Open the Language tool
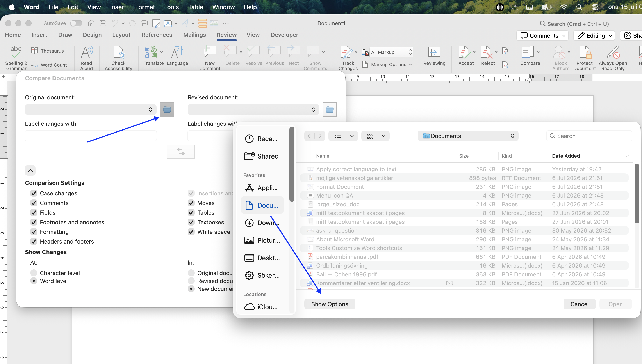The image size is (642, 364). pyautogui.click(x=177, y=56)
